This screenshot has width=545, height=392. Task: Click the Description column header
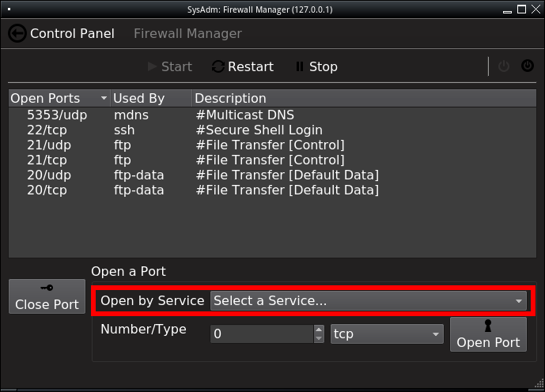(x=364, y=98)
